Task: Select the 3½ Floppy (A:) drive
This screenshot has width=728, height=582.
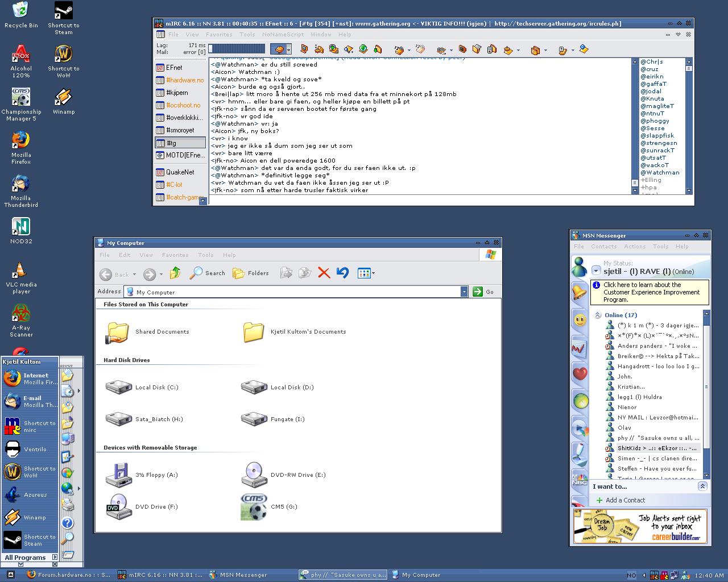Action: click(142, 475)
